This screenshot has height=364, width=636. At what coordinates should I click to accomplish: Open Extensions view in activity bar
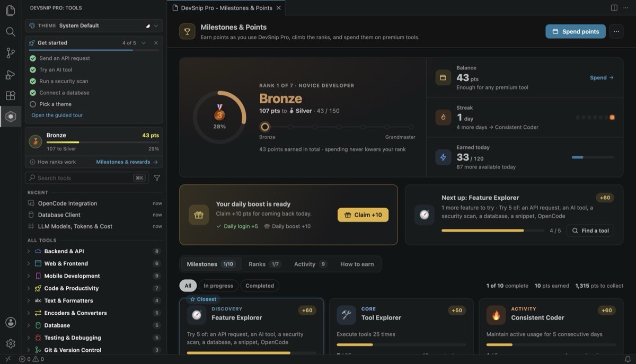click(10, 95)
